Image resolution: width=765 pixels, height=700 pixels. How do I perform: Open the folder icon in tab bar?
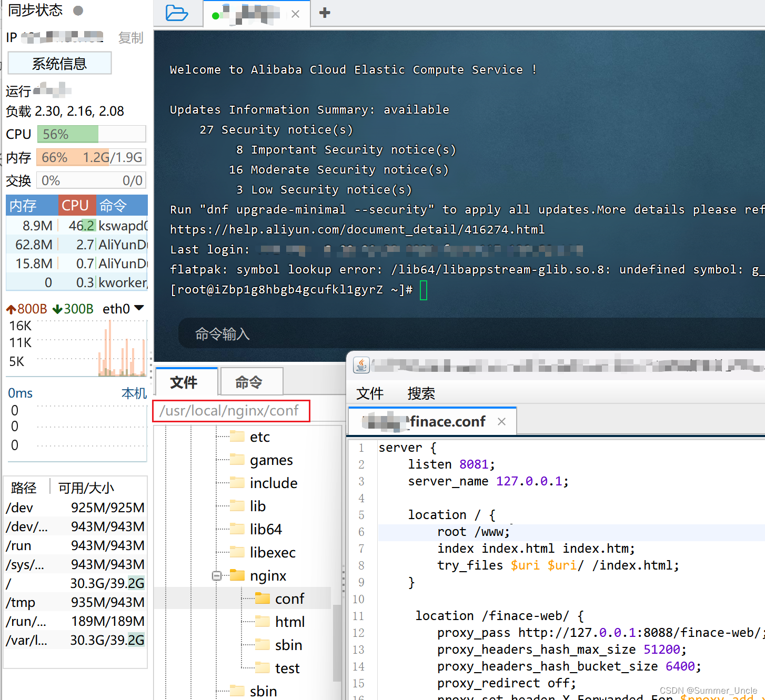point(177,13)
